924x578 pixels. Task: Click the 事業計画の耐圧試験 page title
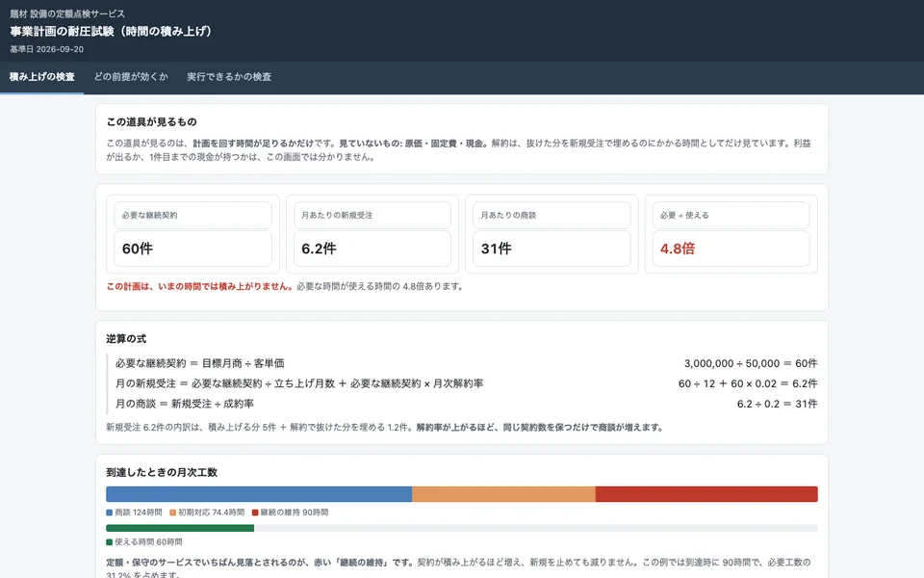point(111,31)
